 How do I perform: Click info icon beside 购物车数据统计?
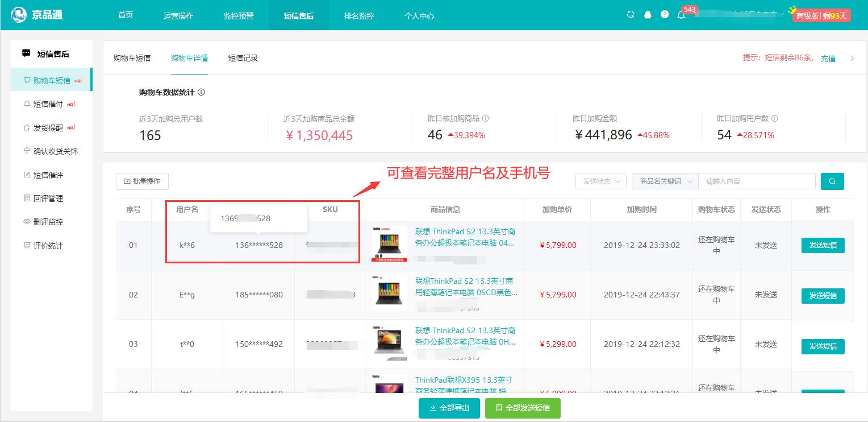202,92
